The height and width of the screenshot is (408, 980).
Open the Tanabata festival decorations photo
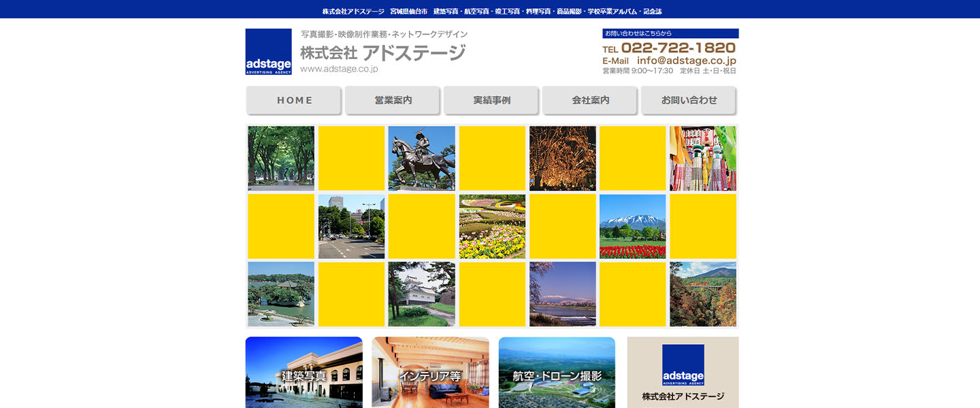[703, 158]
